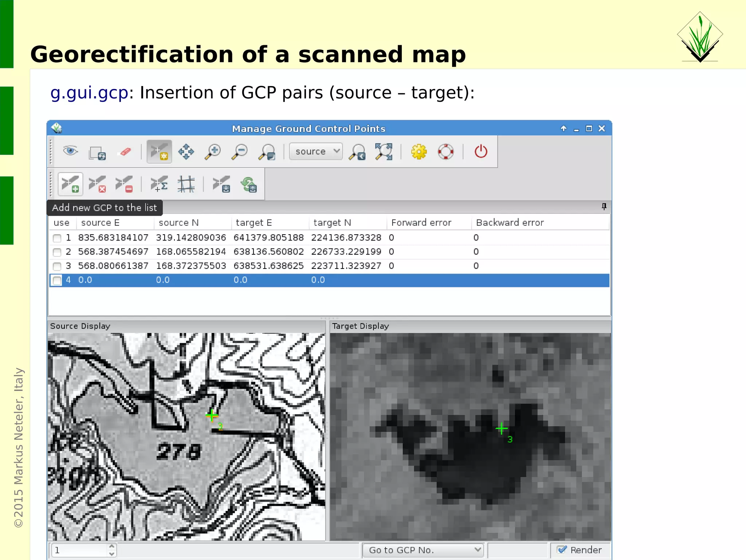Click Clear selected GCP icon
Viewport: 746px width, 560px height.
[124, 184]
